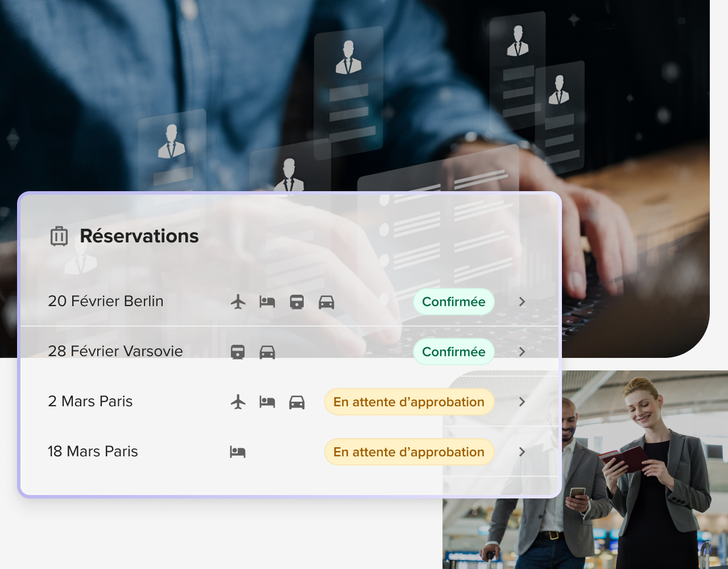The width and height of the screenshot is (728, 569).
Task: Select the 18 Mars Paris reservation text
Action: tap(93, 451)
